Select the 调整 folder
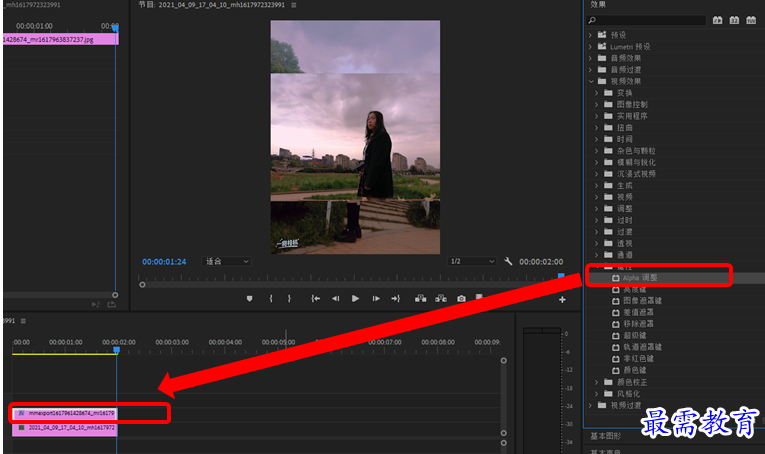Screen dimensions: 765x454 coord(624,209)
